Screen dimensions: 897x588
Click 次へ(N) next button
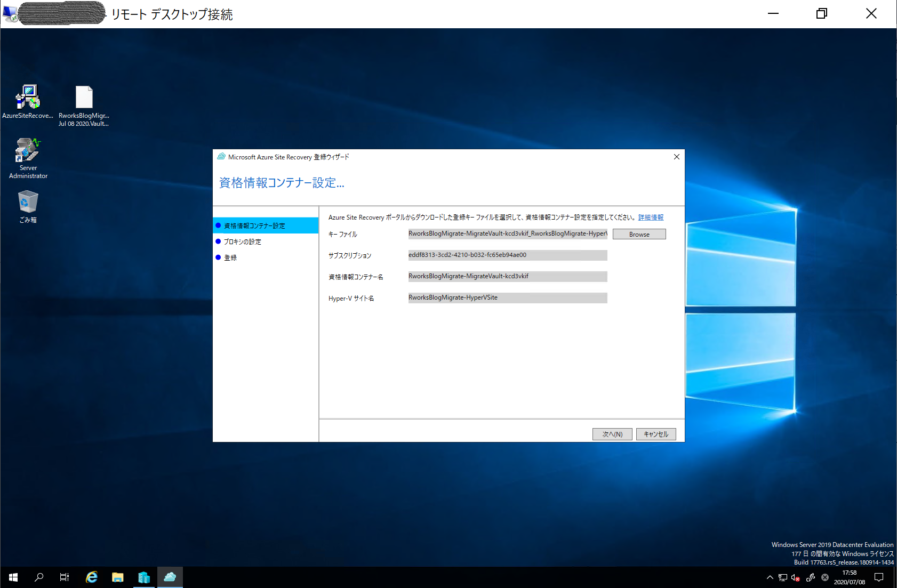[x=612, y=434]
